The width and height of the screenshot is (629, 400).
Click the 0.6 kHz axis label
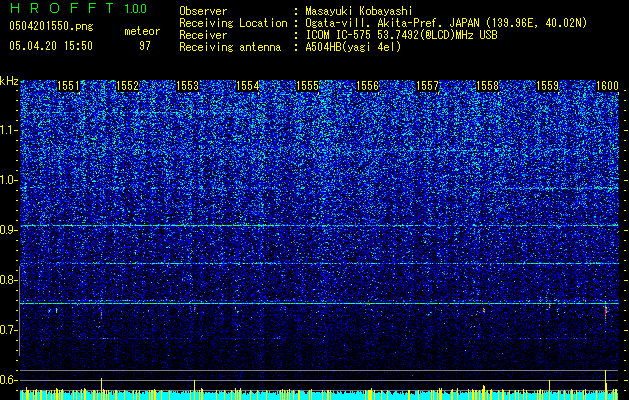(x=9, y=380)
